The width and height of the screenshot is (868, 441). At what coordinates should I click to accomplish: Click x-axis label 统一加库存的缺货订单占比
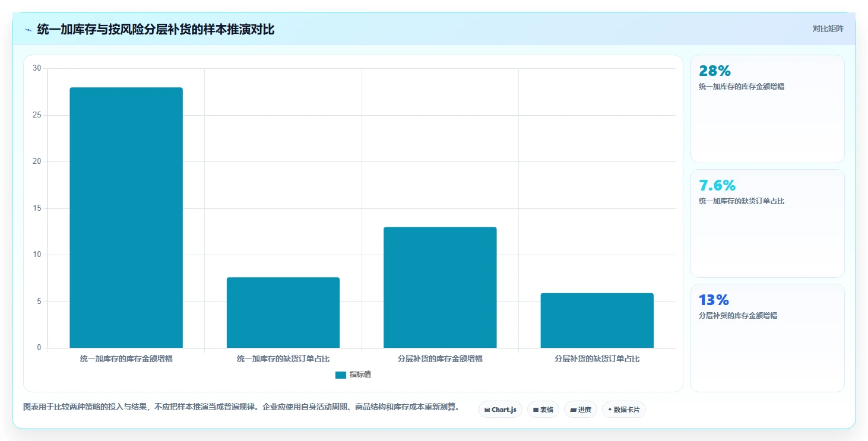tap(283, 359)
